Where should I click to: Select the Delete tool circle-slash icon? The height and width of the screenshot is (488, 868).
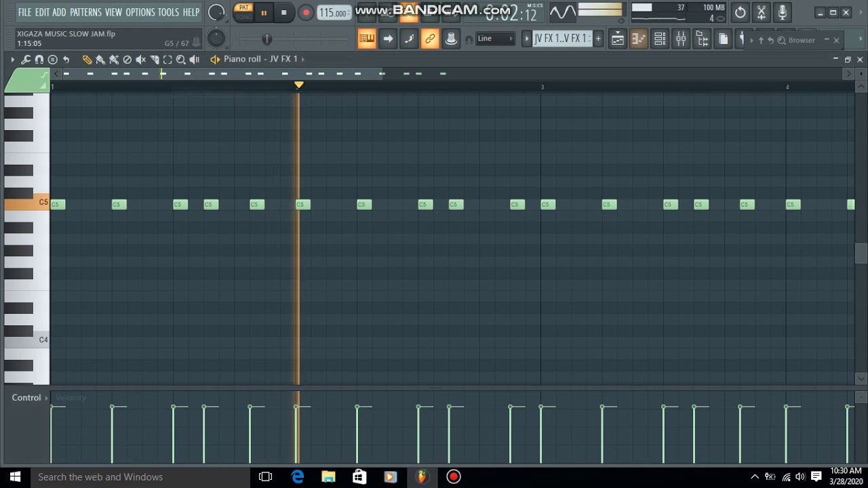point(127,60)
